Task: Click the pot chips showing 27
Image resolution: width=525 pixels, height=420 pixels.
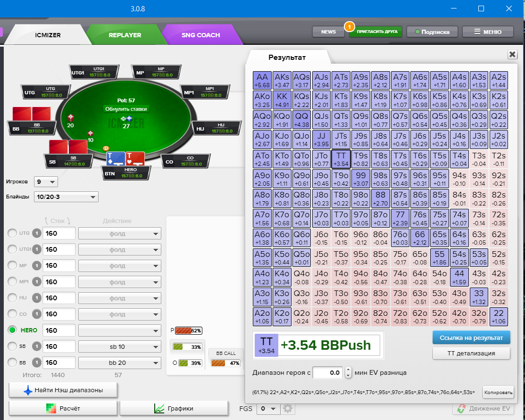Action: click(x=126, y=118)
